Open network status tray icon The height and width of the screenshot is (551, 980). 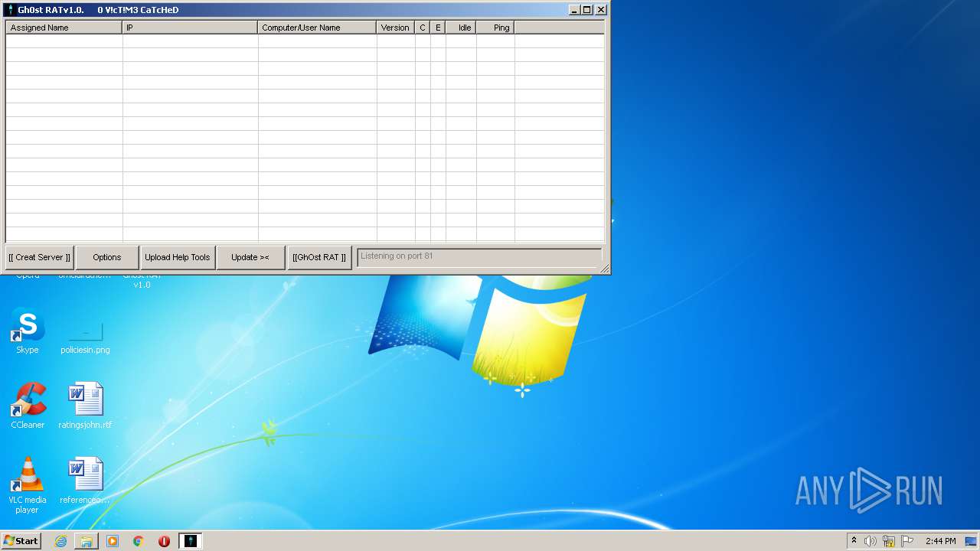[889, 541]
